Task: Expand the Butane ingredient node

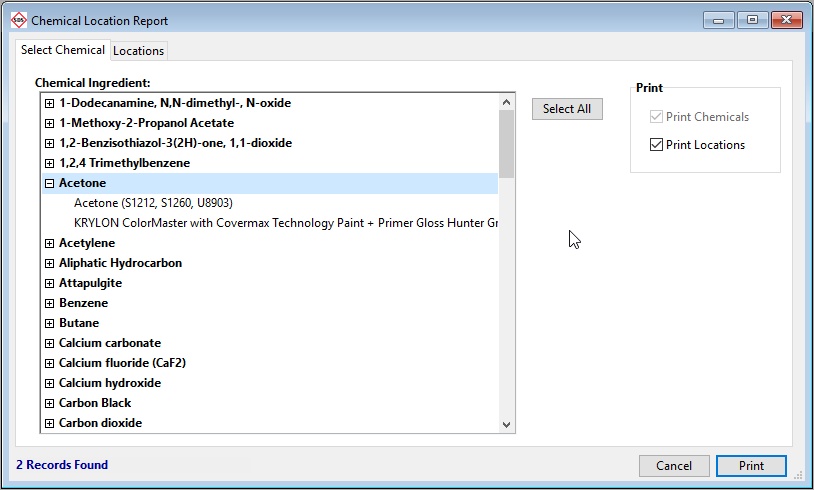Action: pyautogui.click(x=49, y=323)
